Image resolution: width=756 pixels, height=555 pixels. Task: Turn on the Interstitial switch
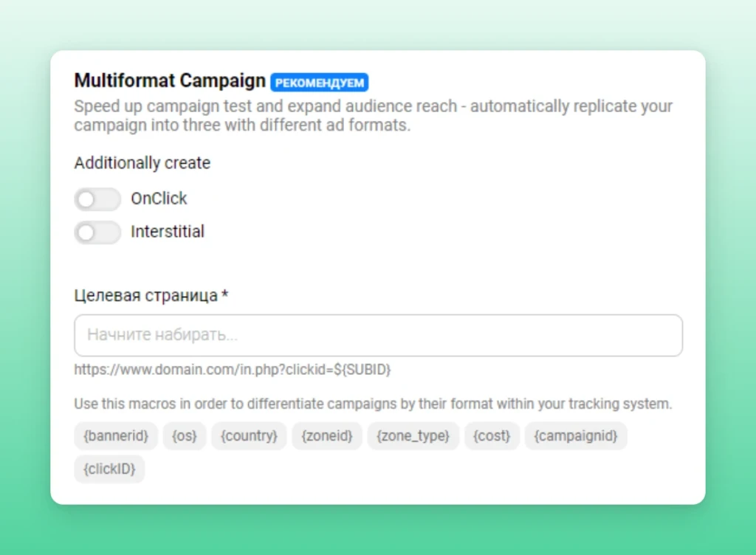pyautogui.click(x=97, y=232)
